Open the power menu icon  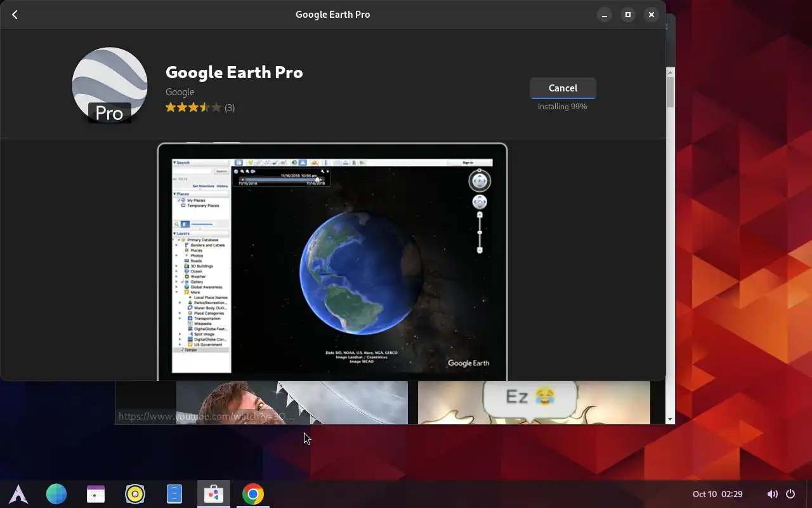click(x=790, y=494)
